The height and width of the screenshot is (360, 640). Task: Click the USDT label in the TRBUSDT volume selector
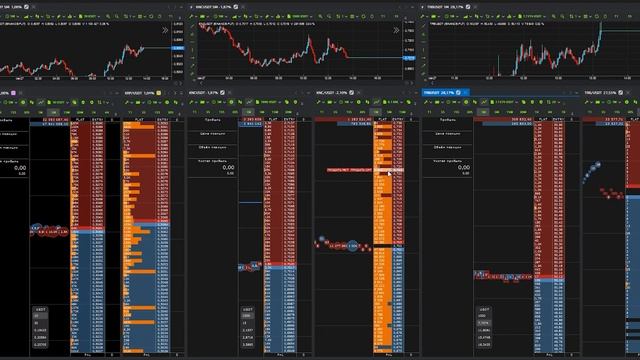click(x=484, y=309)
